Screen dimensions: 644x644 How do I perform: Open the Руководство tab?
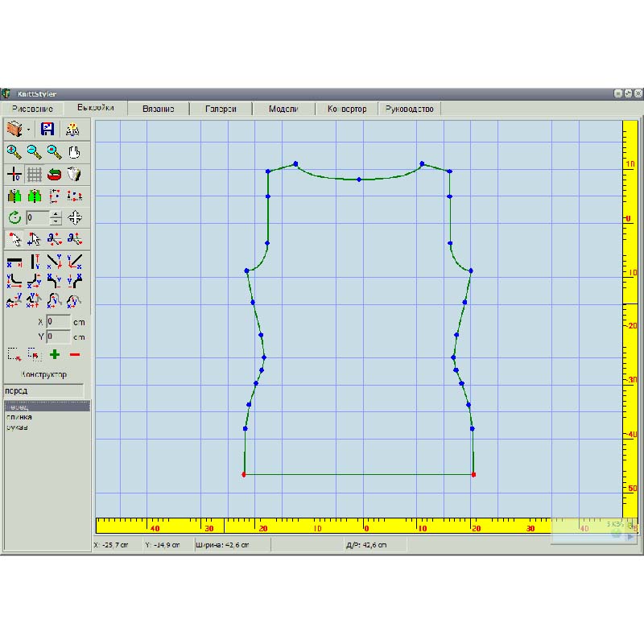410,109
